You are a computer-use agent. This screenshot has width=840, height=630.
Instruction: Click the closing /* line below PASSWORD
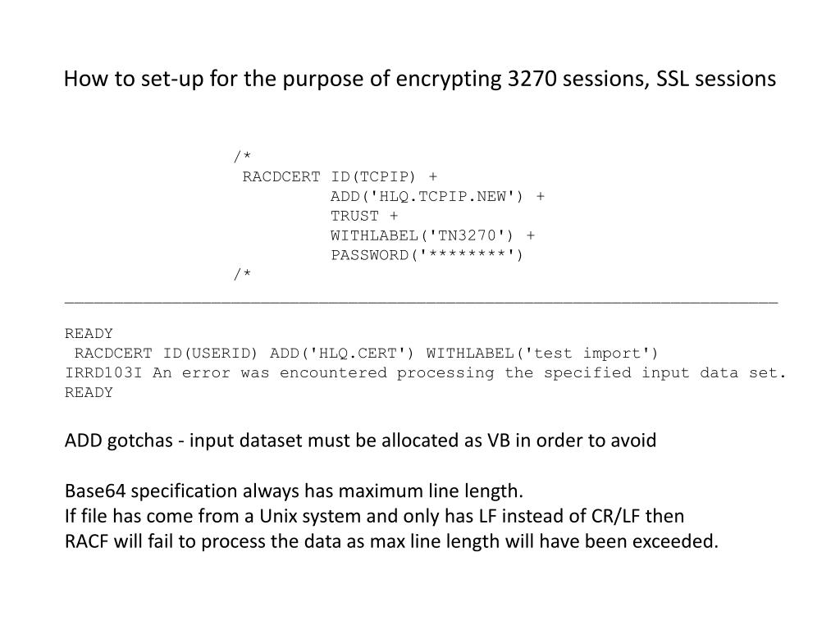[x=242, y=275]
